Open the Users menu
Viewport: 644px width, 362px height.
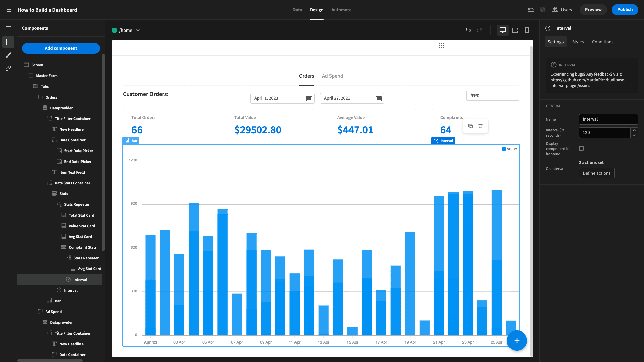pyautogui.click(x=562, y=10)
